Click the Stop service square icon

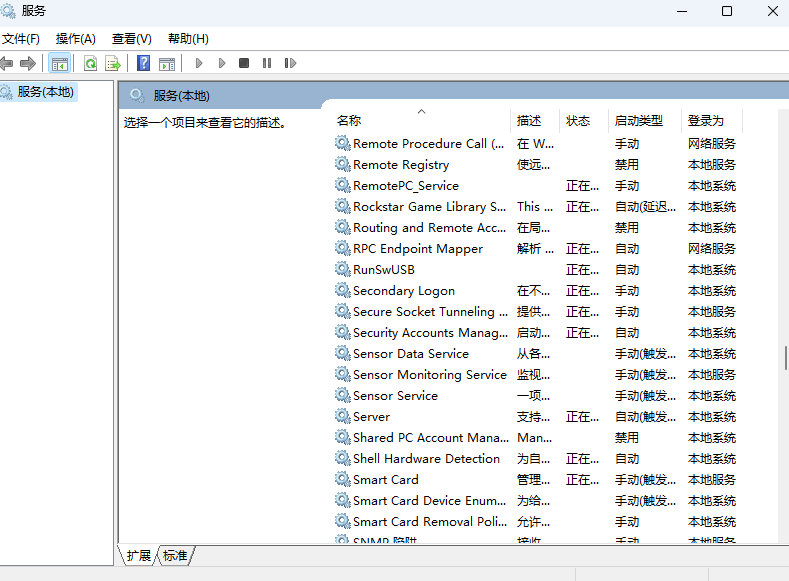[x=244, y=63]
